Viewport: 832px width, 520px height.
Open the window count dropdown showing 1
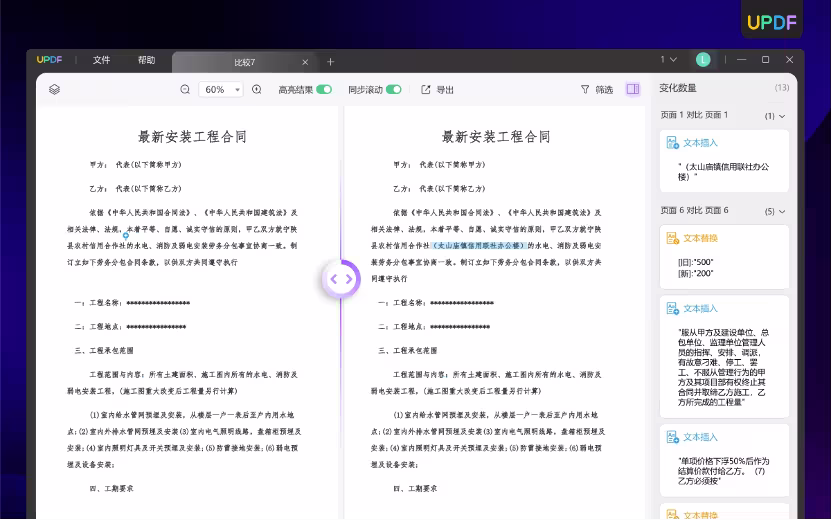pyautogui.click(x=668, y=59)
